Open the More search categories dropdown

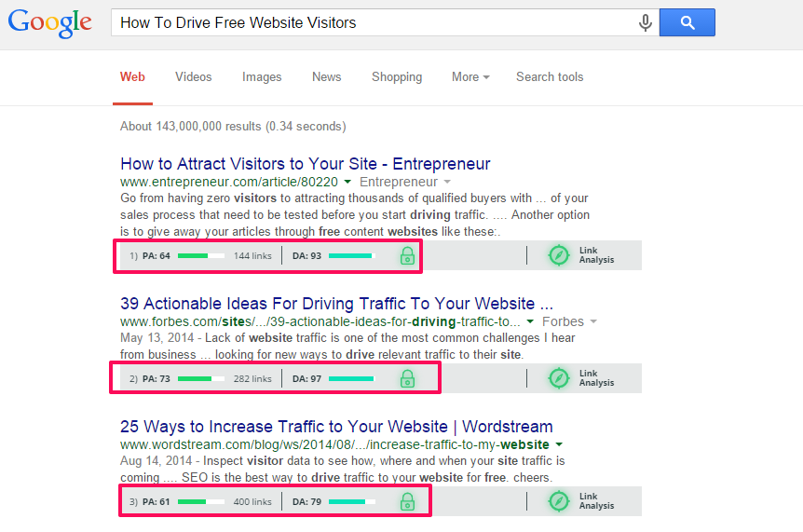(470, 76)
